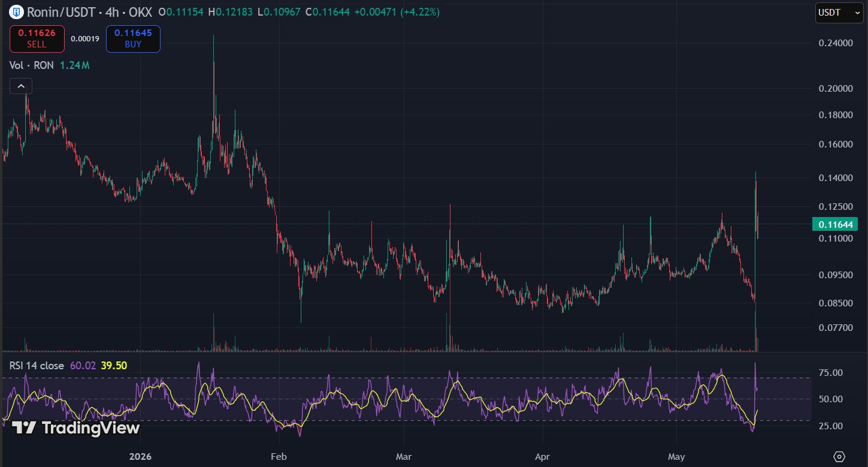Viewport: 868px width, 467px height.
Task: Click the RSI 25.00 axis label
Action: 831,426
